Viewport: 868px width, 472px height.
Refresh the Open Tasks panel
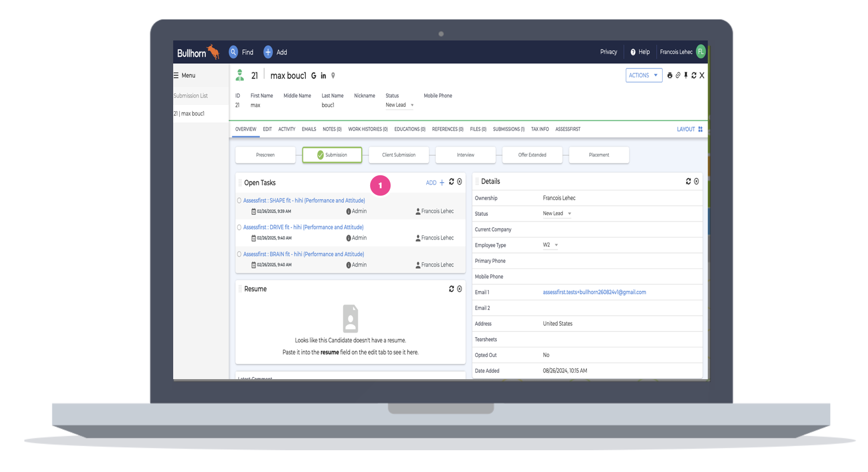point(451,182)
